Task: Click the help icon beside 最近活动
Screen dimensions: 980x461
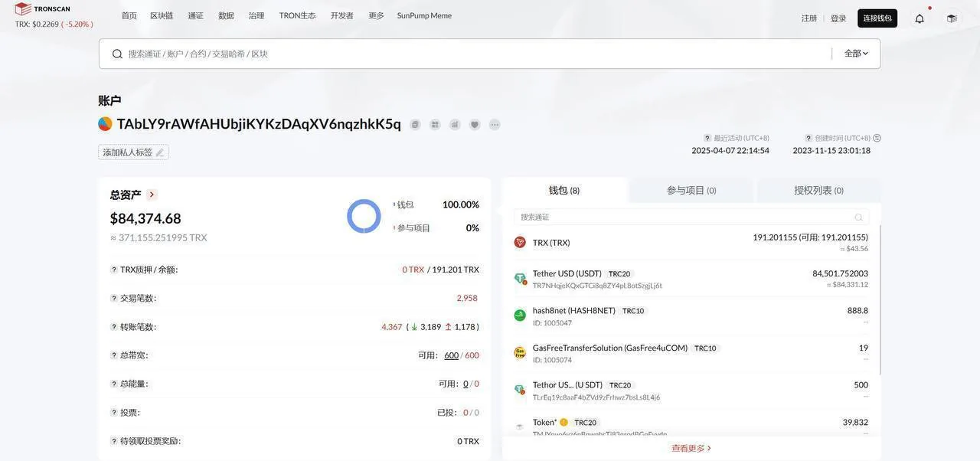Action: [x=707, y=138]
